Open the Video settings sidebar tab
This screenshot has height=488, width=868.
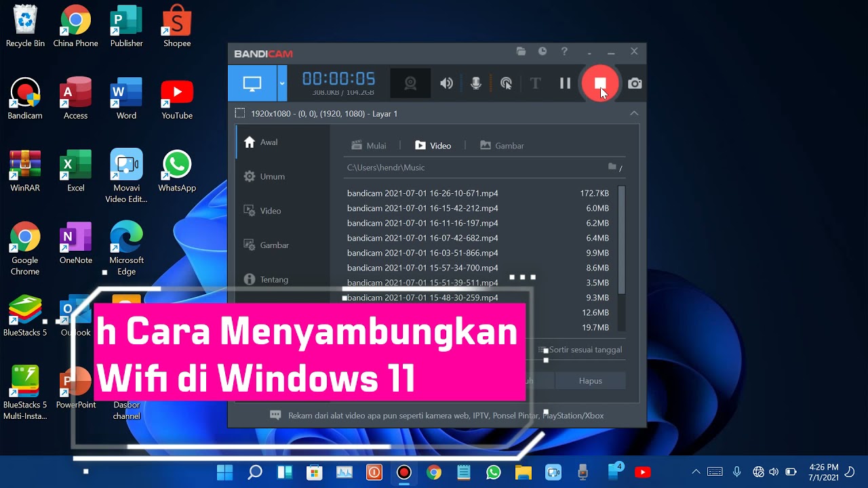tap(283, 211)
